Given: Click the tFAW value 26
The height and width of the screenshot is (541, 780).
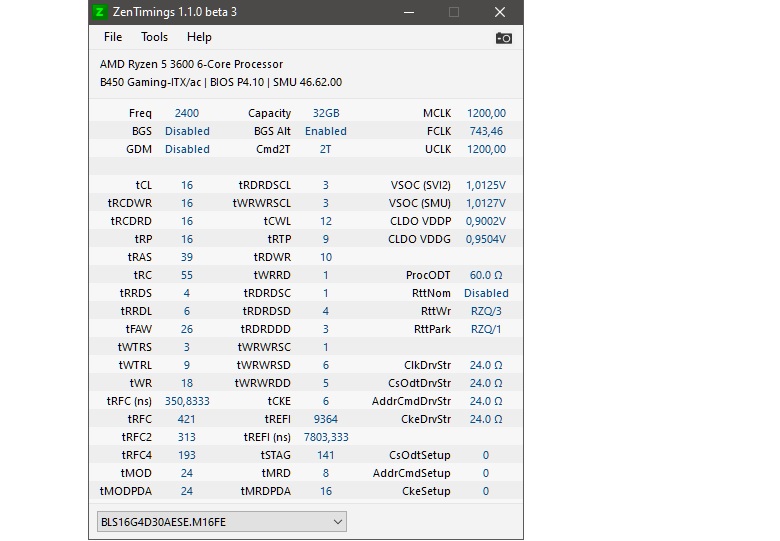Looking at the screenshot, I should pyautogui.click(x=187, y=329).
